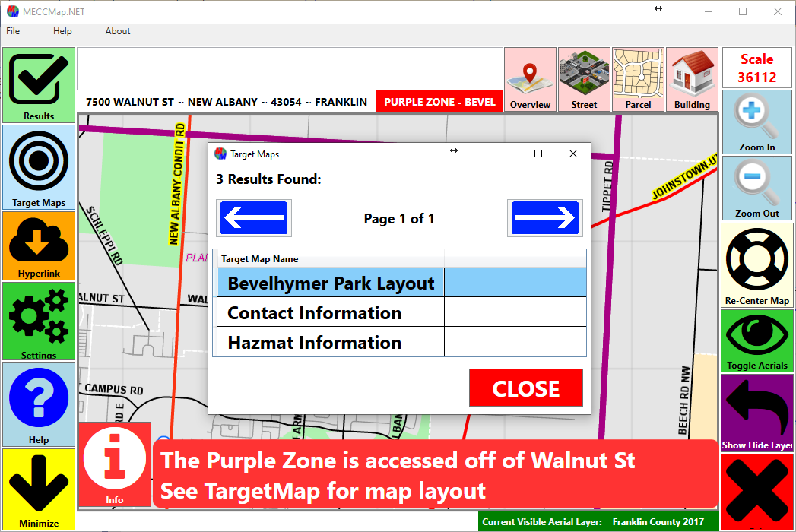
Task: Open the File menu
Action: pos(13,31)
